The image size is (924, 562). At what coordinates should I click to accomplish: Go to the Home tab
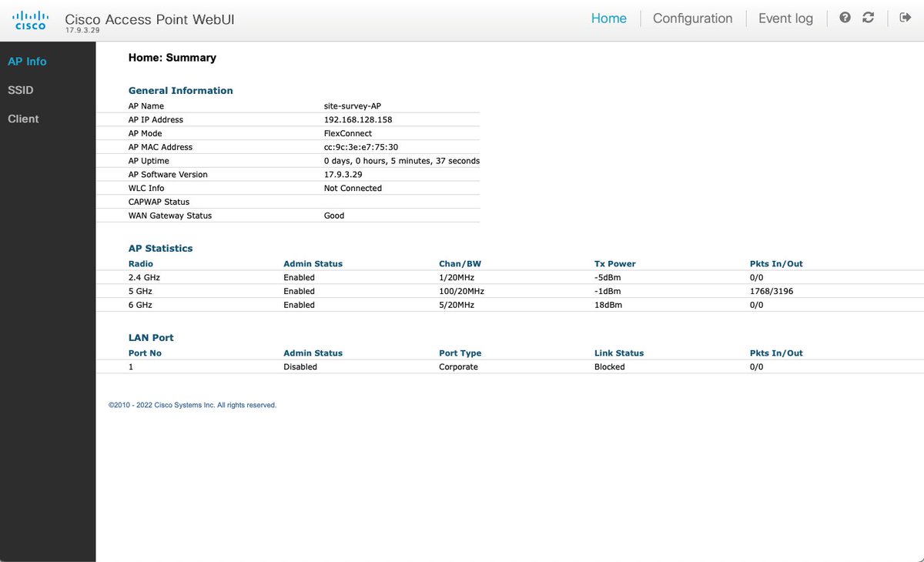coord(609,18)
